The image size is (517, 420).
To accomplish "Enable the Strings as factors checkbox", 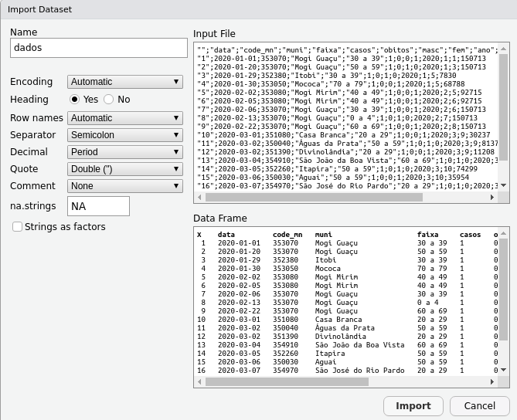I will click(x=17, y=227).
